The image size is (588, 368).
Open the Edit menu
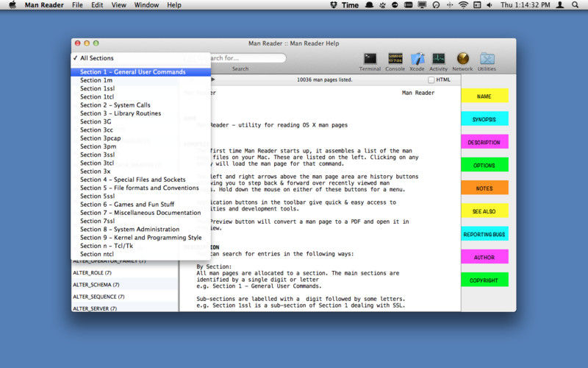pos(97,5)
